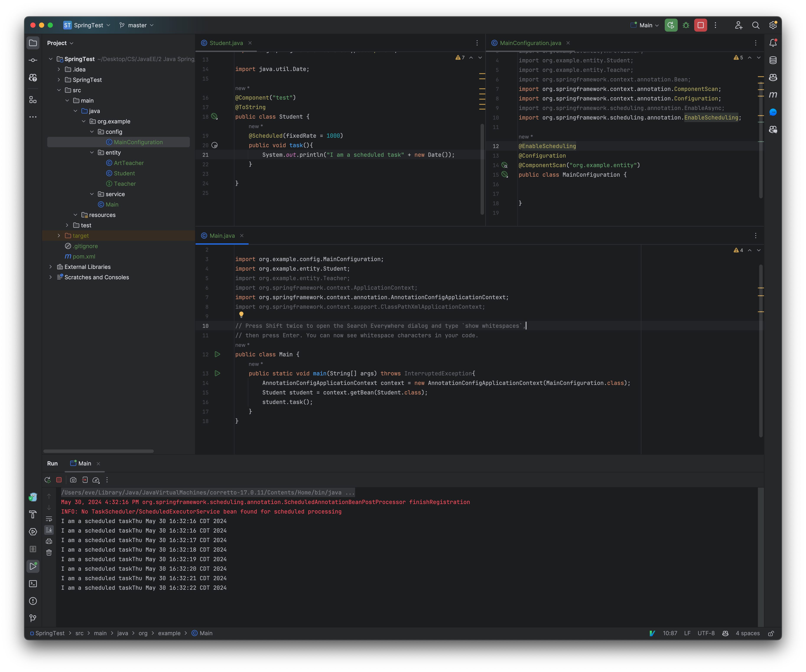Viewport: 806px width, 672px height.
Task: Open the Commit tool window
Action: click(x=33, y=60)
